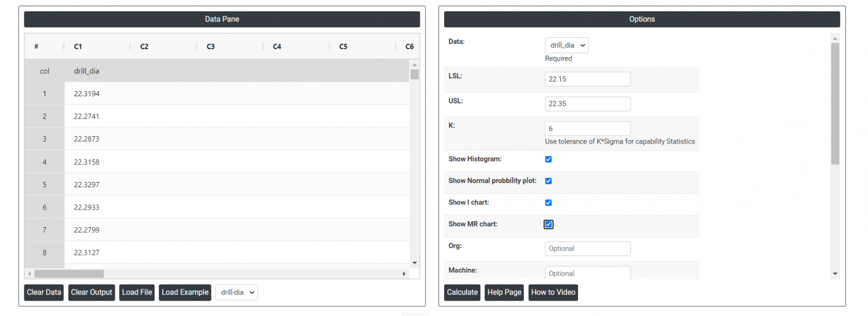
Task: Disable the Show I chart checkbox
Action: (x=548, y=202)
